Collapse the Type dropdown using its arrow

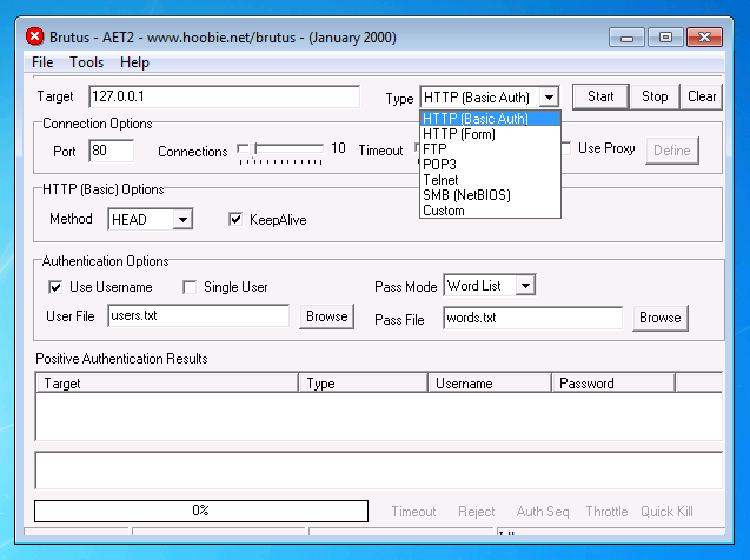(549, 97)
